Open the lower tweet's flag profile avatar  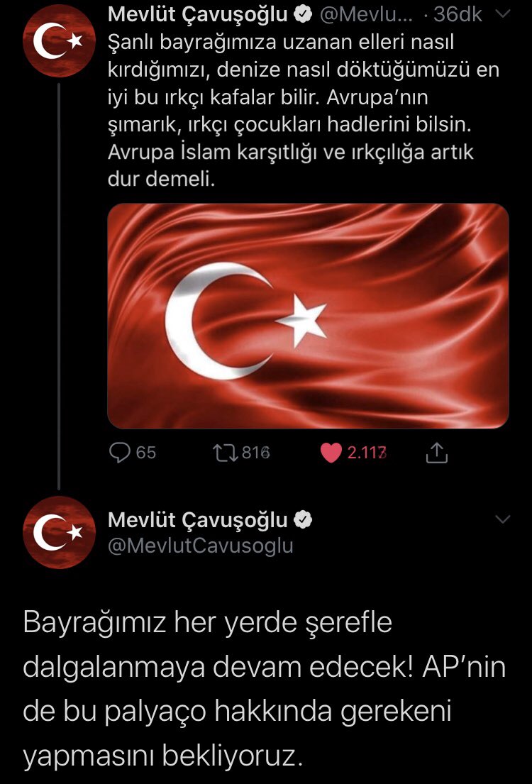tap(59, 533)
